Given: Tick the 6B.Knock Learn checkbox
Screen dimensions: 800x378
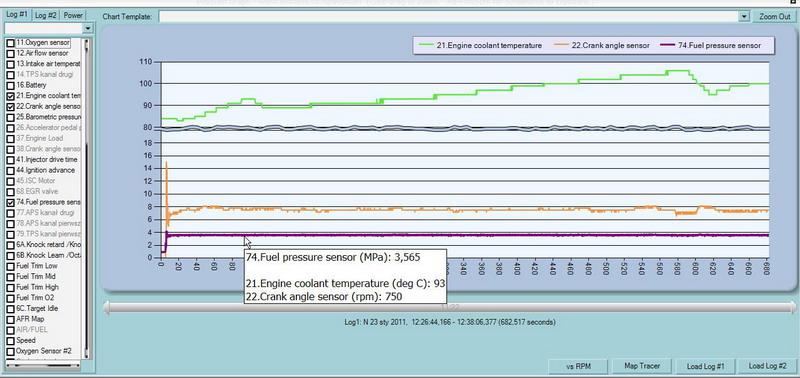Looking at the screenshot, I should [x=10, y=255].
